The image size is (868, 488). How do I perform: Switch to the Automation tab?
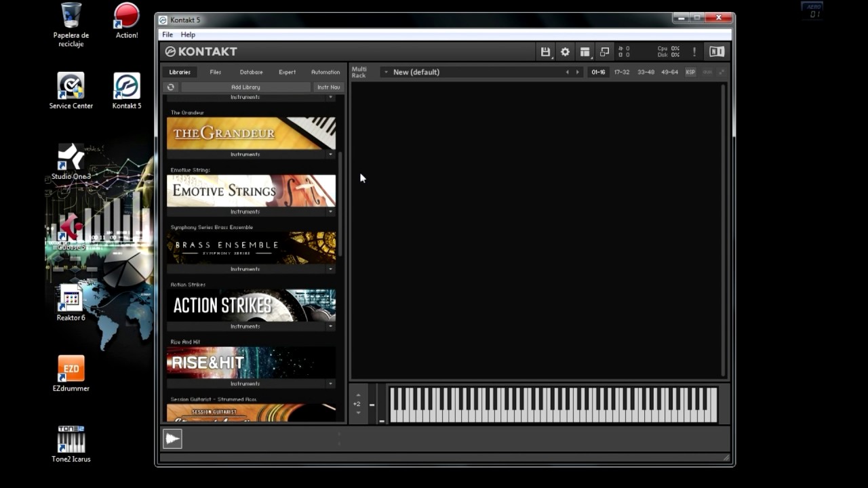(325, 72)
